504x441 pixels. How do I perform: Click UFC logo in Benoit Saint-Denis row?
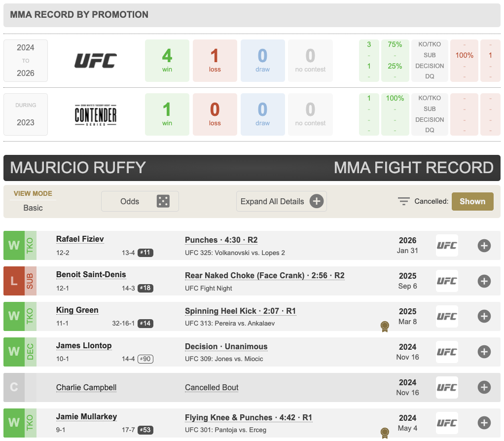[x=447, y=281]
